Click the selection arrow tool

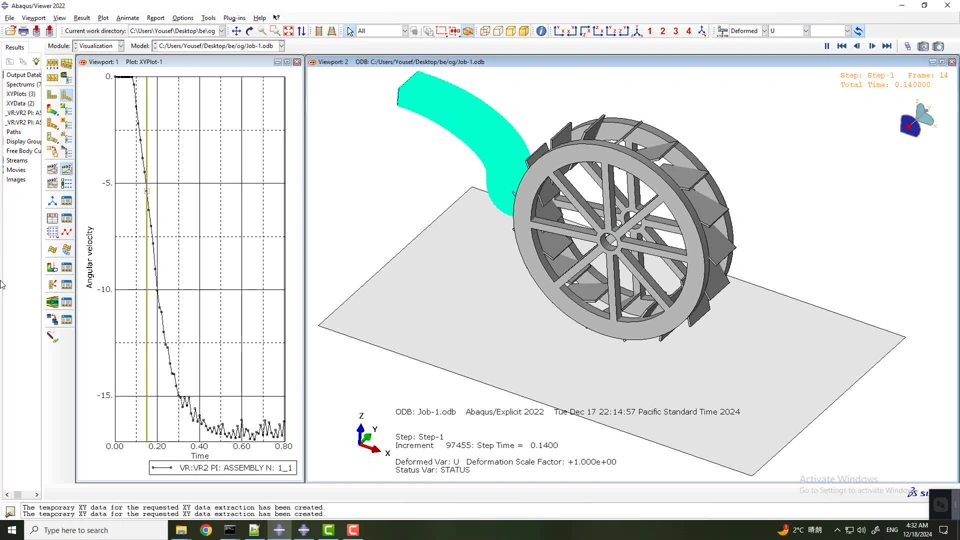click(x=350, y=31)
